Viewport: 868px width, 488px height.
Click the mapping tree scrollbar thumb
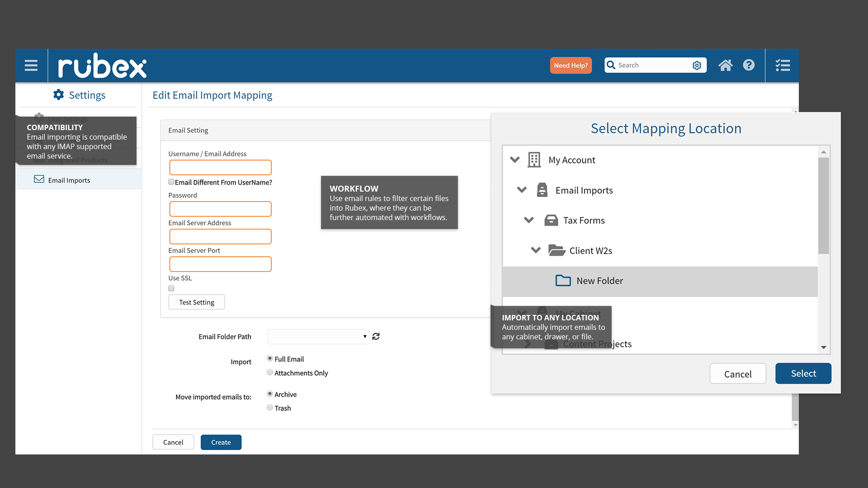tap(824, 206)
